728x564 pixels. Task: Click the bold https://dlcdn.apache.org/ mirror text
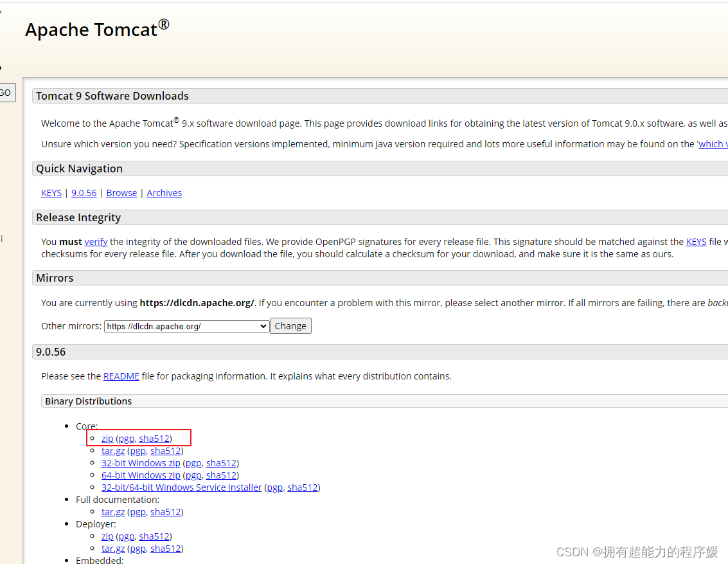point(197,303)
